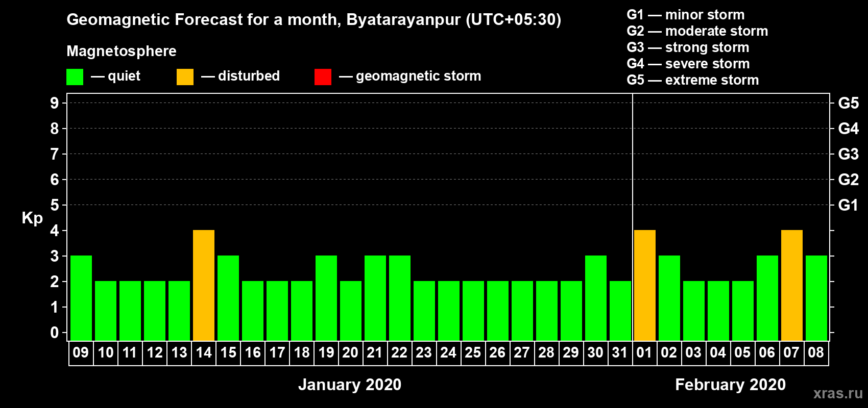The height and width of the screenshot is (408, 868).
Task: Click 'G5 — extreme storm' legend text
Action: coord(693,80)
